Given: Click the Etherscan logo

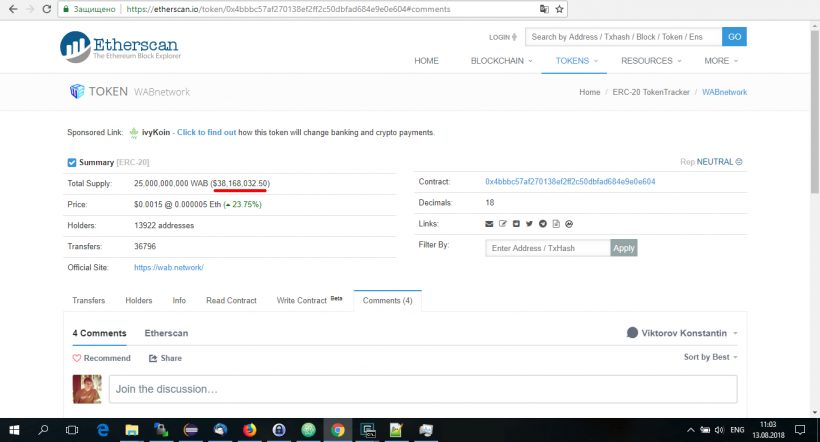Looking at the screenshot, I should [117, 47].
